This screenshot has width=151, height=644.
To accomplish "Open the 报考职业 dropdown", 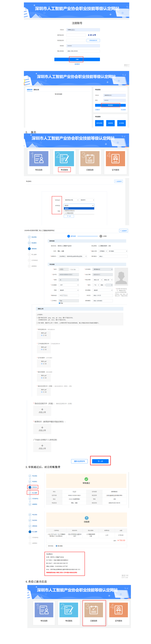I will pyautogui.click(x=79, y=205).
